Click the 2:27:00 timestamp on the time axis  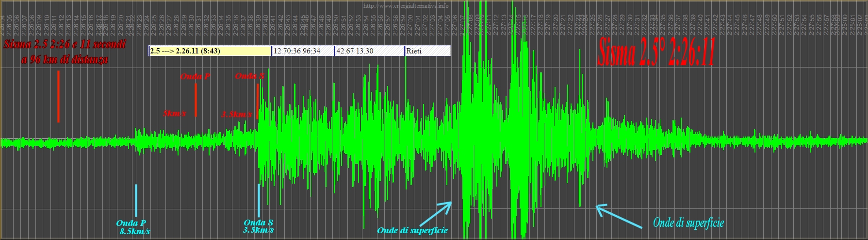pyautogui.click(x=410, y=24)
